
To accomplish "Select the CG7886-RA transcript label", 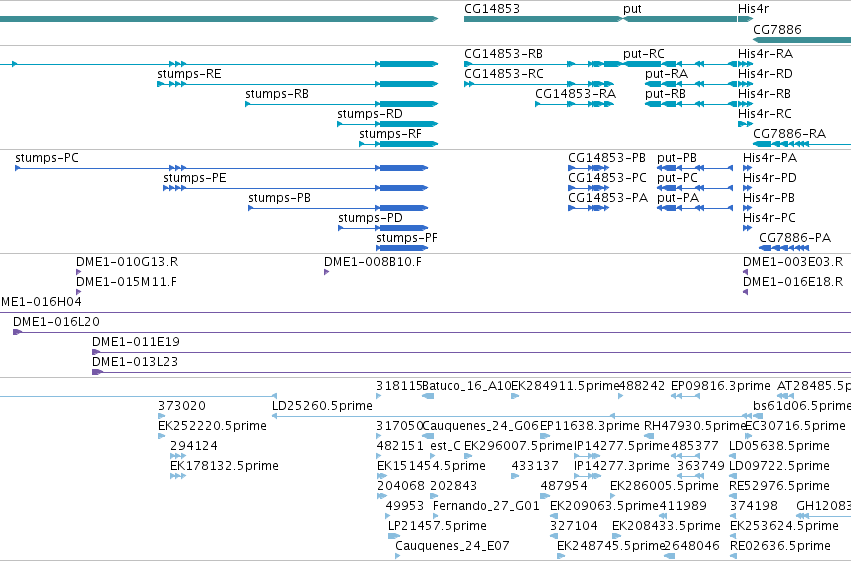I will [790, 134].
